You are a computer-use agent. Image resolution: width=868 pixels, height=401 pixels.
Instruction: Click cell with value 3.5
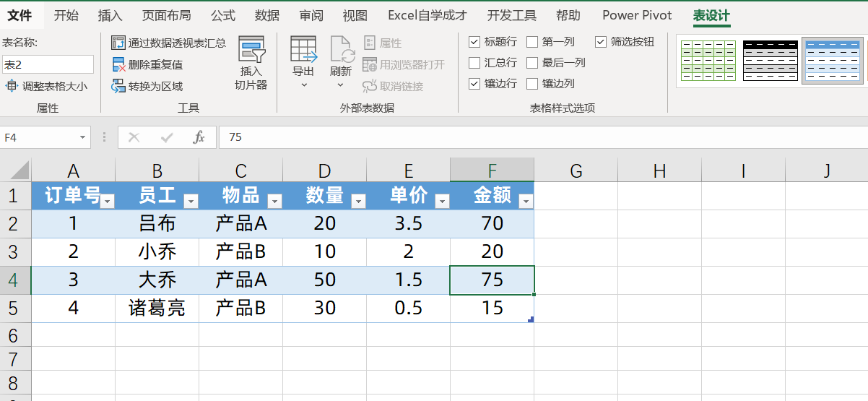(x=409, y=224)
